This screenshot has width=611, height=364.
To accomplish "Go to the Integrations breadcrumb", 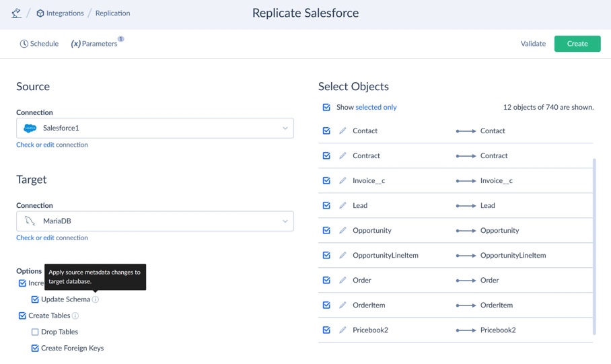I will point(60,13).
